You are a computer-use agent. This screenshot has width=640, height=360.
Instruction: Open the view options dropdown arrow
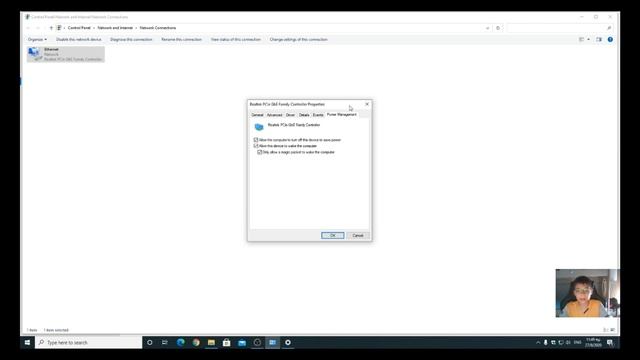click(x=589, y=40)
